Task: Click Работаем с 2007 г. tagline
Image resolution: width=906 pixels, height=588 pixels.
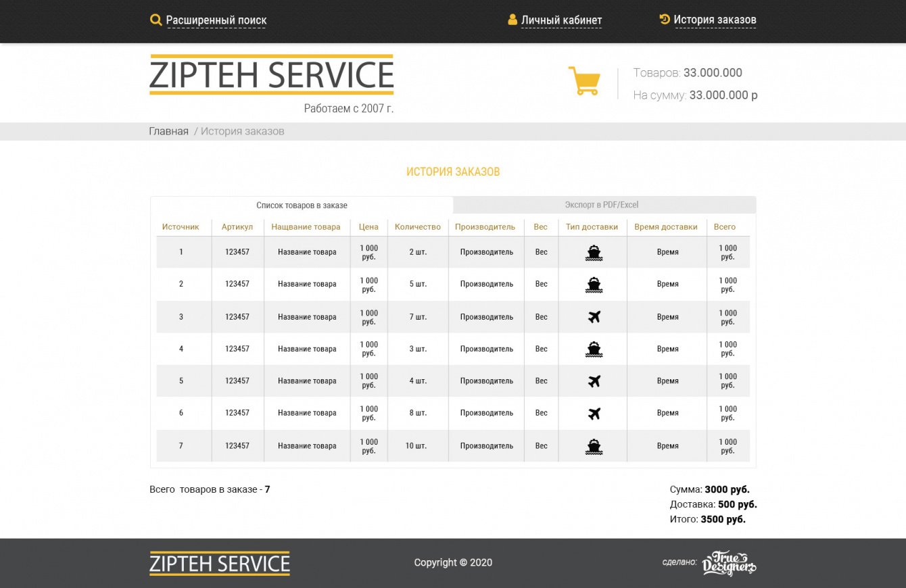Action: [348, 108]
